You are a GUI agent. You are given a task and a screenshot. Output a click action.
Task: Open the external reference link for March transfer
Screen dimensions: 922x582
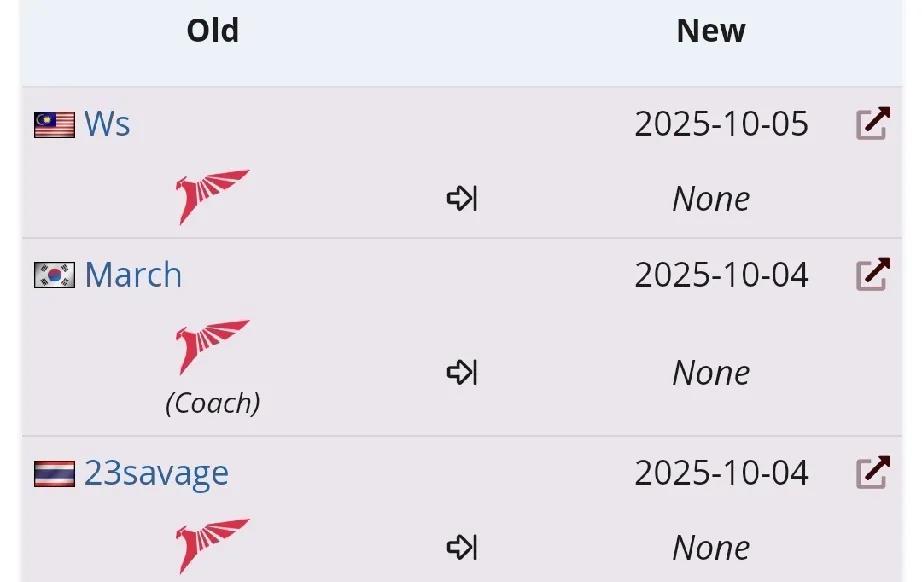[x=873, y=275]
